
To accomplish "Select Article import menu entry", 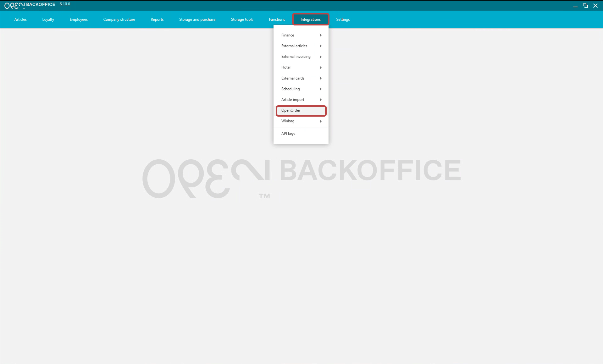I will pos(301,100).
